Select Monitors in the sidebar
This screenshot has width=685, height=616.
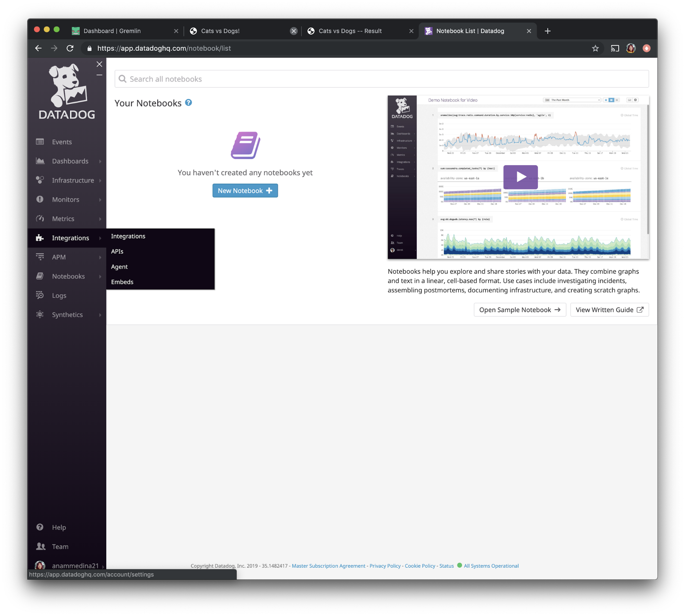point(65,199)
